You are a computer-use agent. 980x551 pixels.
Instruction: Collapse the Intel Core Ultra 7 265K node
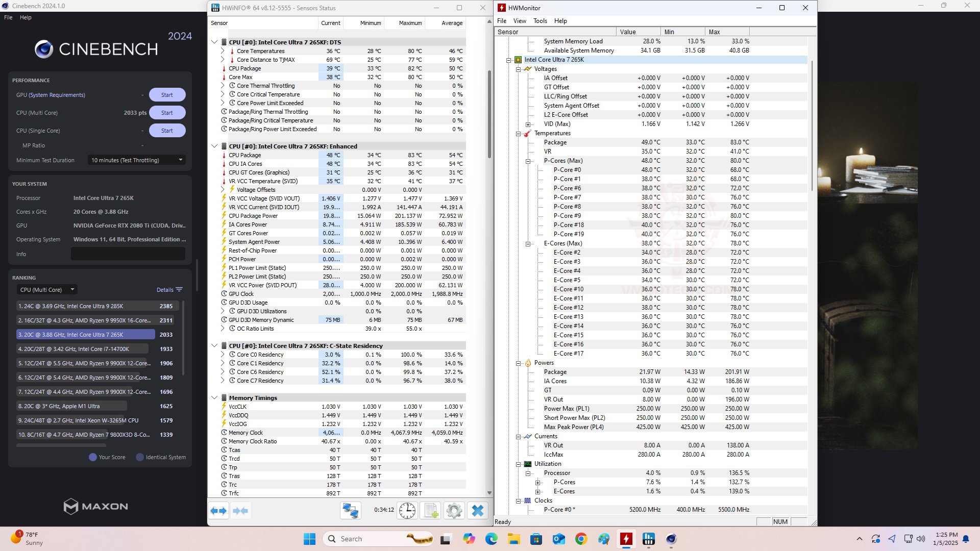click(509, 60)
